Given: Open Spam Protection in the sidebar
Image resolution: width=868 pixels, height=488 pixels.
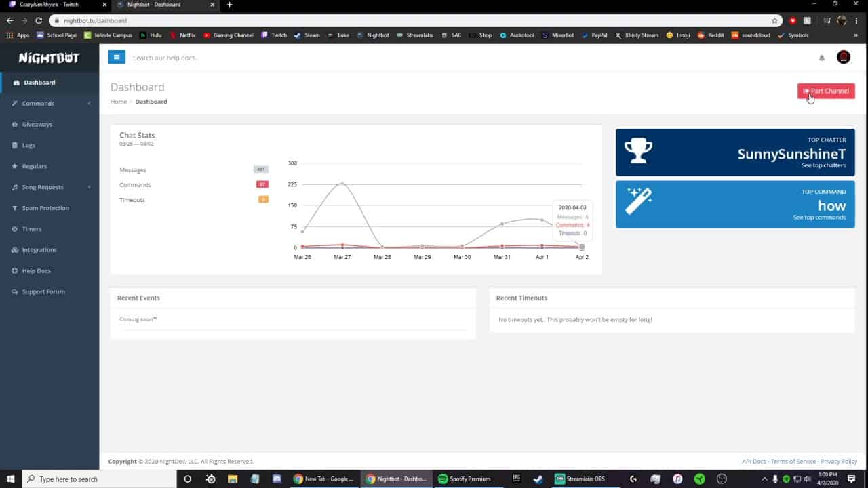Looking at the screenshot, I should pyautogui.click(x=50, y=208).
